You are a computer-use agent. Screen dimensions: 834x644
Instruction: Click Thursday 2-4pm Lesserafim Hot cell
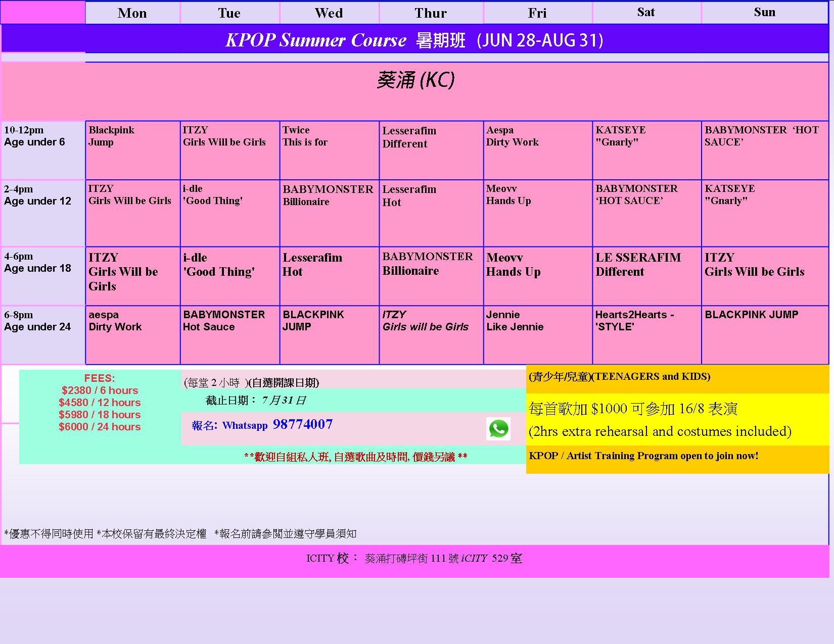coord(431,213)
